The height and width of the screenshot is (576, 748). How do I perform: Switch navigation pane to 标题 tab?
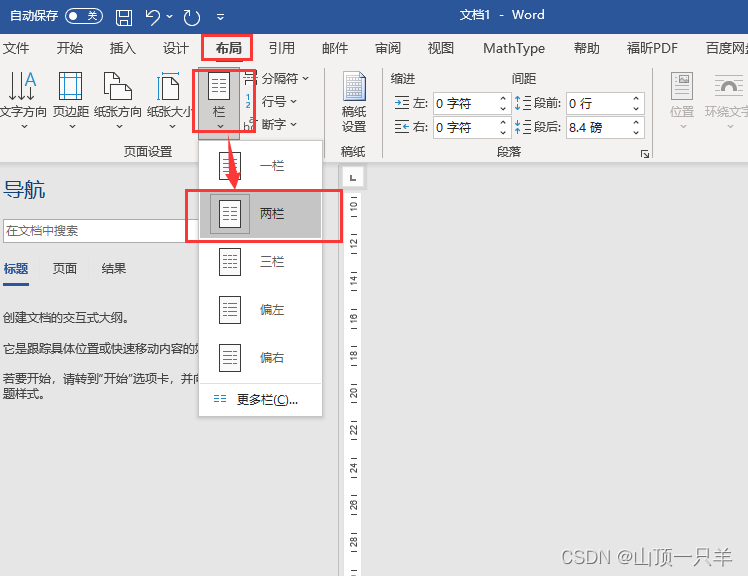pos(16,269)
